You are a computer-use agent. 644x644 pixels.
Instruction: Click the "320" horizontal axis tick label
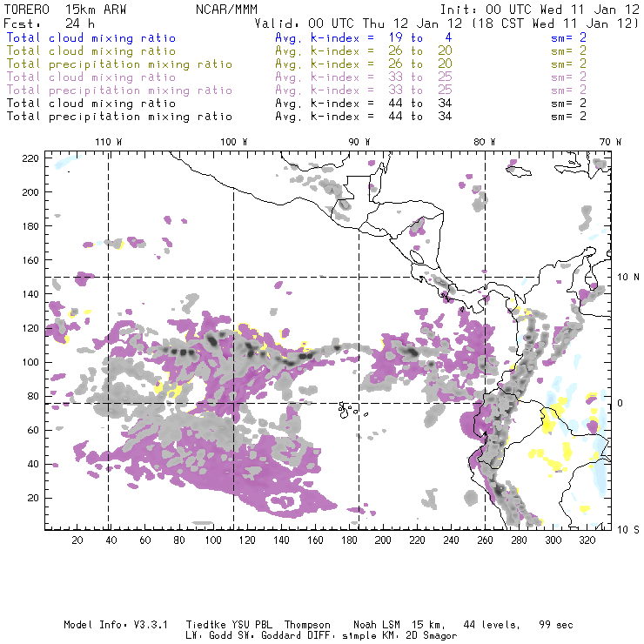(587, 540)
